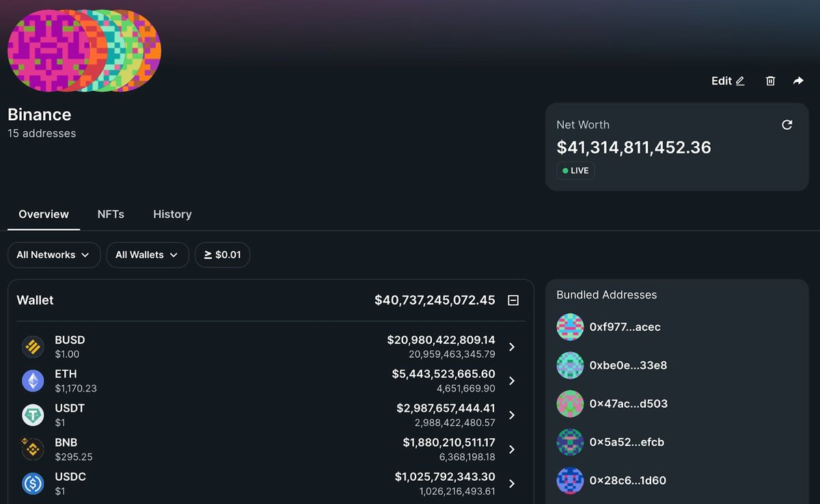Refresh the Net Worth value
The width and height of the screenshot is (820, 504).
787,124
